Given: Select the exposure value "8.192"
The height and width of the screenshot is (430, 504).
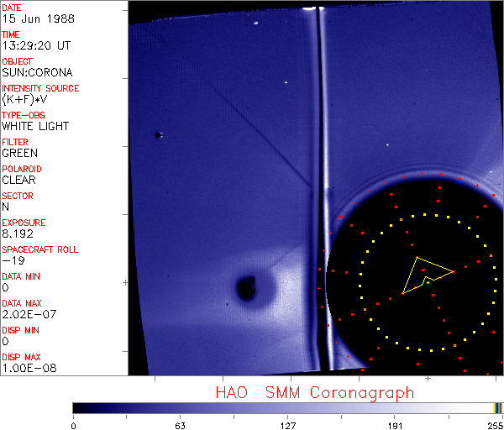Looking at the screenshot, I should [17, 233].
